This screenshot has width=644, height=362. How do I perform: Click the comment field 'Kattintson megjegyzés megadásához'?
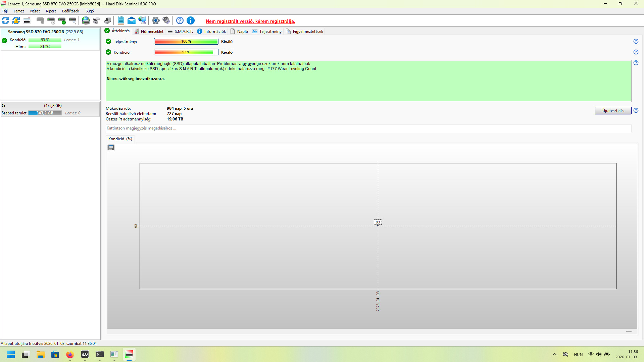click(368, 128)
